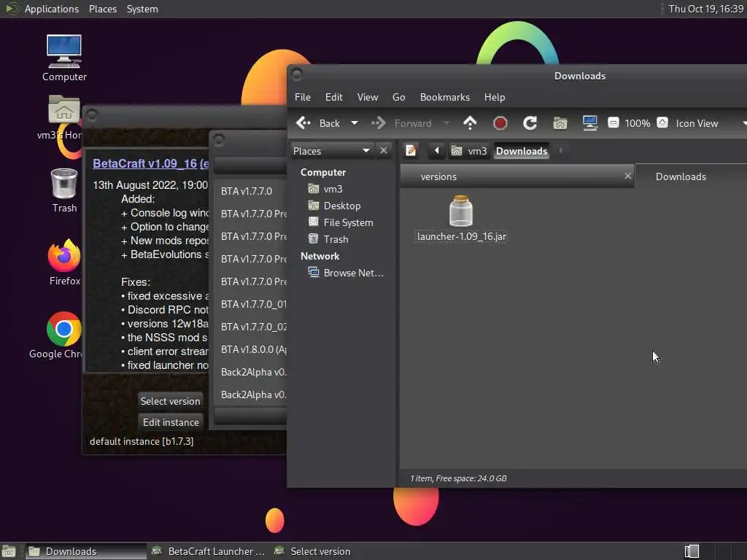747x560 pixels.
Task: Go up to the parent folder
Action: coord(470,123)
